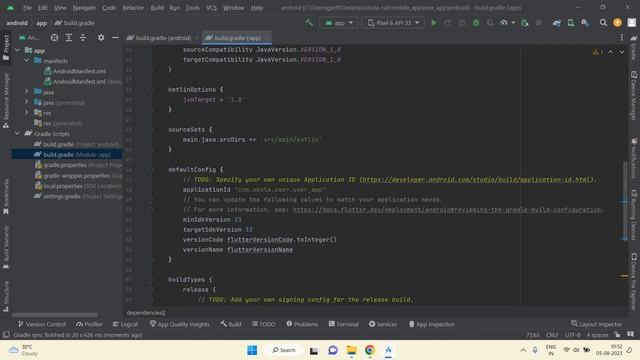Open the Pixel 6 API 33 device dropdown
The height and width of the screenshot is (360, 640).
tap(393, 23)
